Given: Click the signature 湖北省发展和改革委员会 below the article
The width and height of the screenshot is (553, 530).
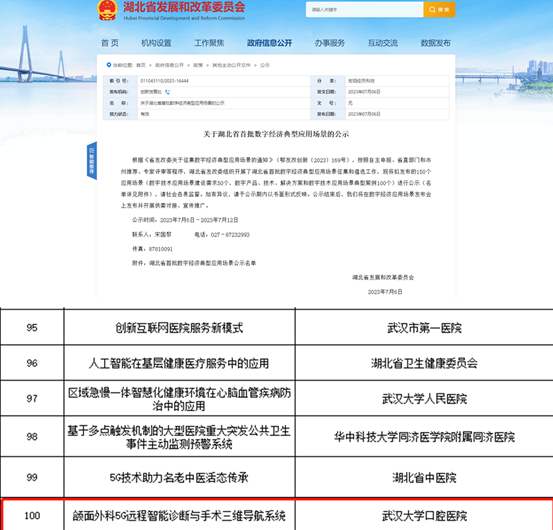Looking at the screenshot, I should [x=383, y=278].
